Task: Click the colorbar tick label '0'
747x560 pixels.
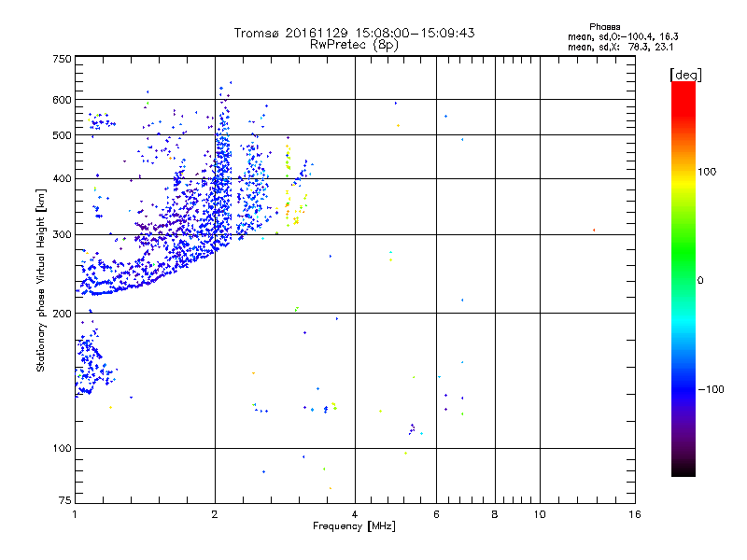Action: point(700,281)
